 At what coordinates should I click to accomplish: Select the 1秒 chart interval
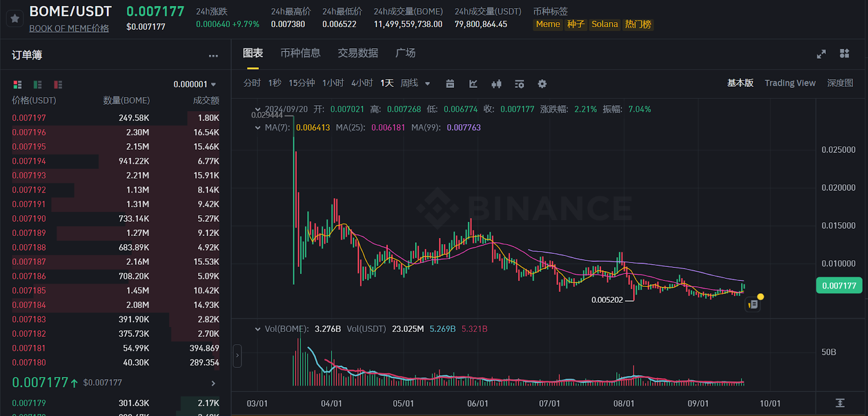(275, 83)
